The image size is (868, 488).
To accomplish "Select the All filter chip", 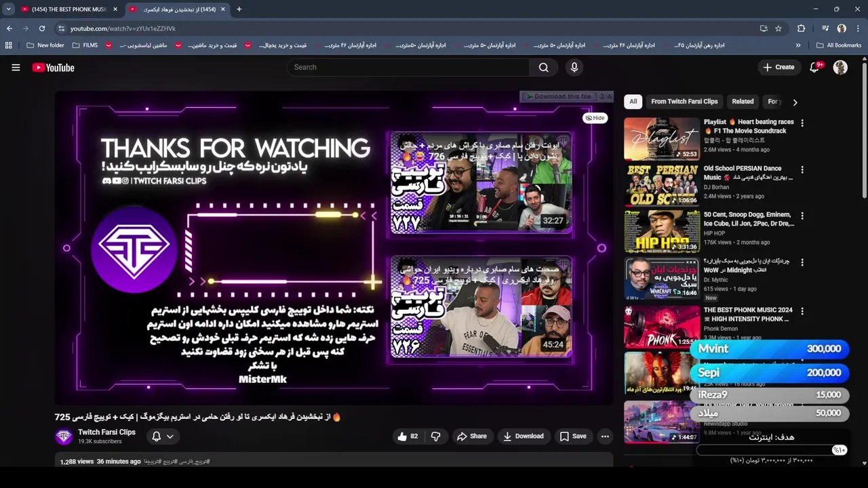I will click(x=633, y=102).
